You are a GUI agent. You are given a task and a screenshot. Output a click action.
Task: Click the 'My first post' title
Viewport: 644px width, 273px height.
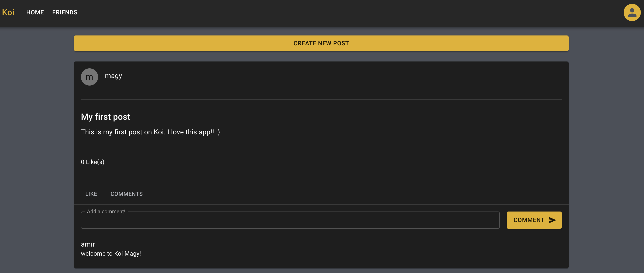pyautogui.click(x=105, y=117)
